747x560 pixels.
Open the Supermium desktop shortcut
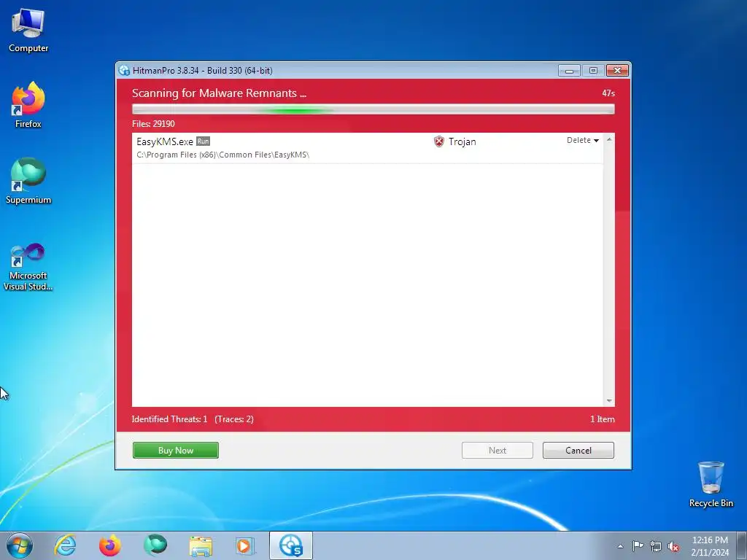coord(28,181)
